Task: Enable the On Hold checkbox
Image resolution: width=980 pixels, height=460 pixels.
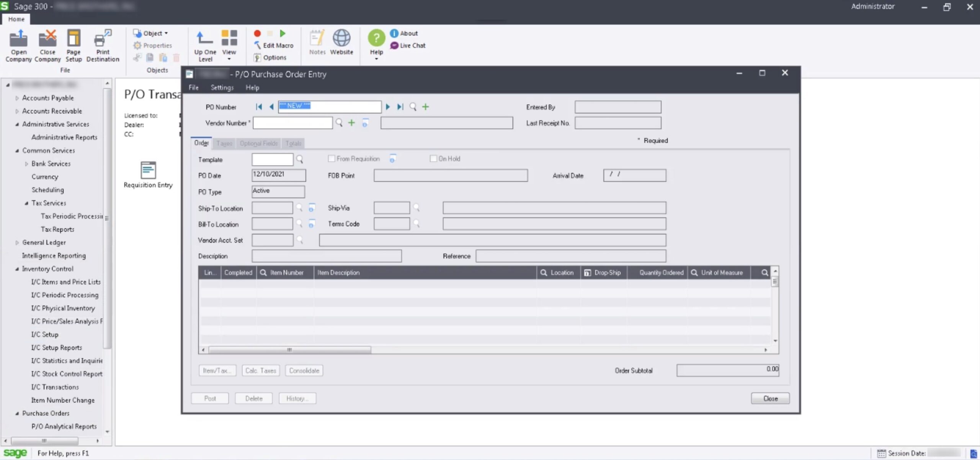Action: tap(433, 159)
